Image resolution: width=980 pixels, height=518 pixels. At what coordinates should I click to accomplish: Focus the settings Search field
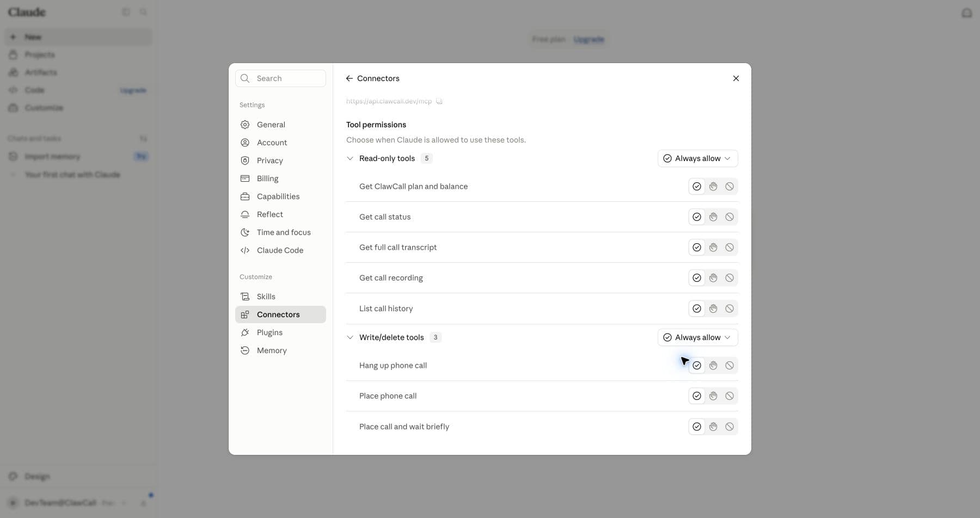(280, 78)
